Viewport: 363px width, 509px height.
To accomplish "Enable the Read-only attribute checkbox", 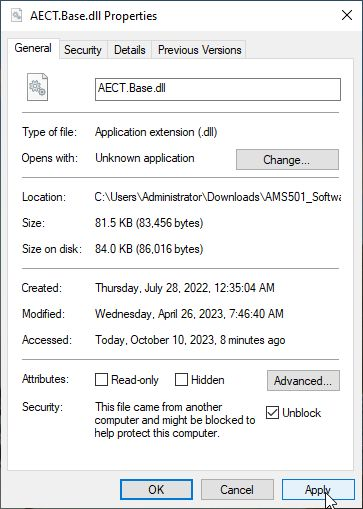I will (x=101, y=379).
